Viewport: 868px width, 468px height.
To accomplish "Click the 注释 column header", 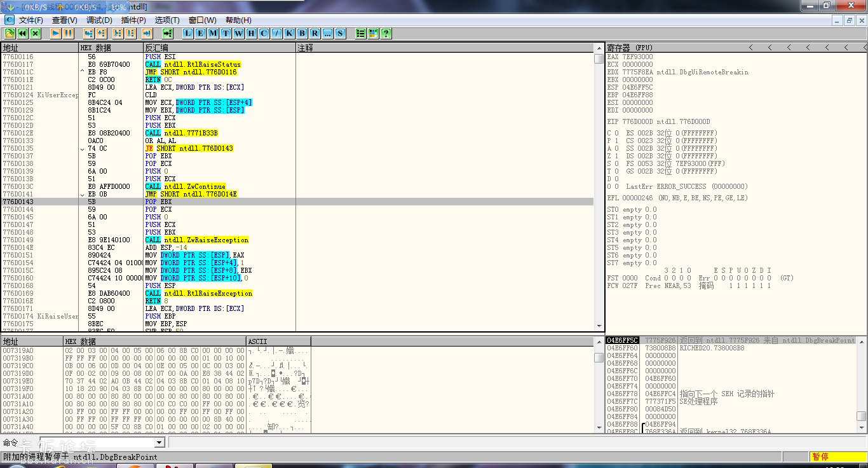I will [x=445, y=48].
